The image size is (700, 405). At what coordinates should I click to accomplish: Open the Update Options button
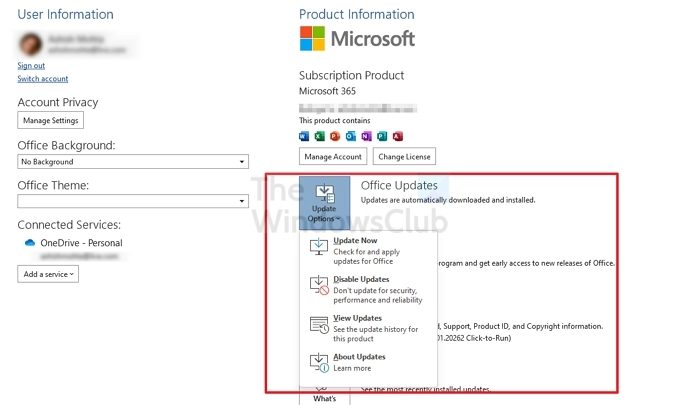click(325, 203)
